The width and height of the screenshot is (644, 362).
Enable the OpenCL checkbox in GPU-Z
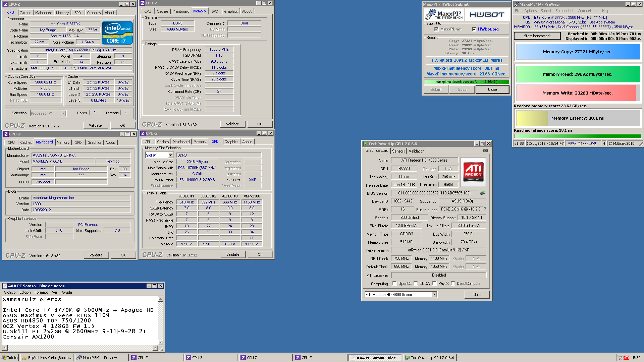tap(394, 284)
